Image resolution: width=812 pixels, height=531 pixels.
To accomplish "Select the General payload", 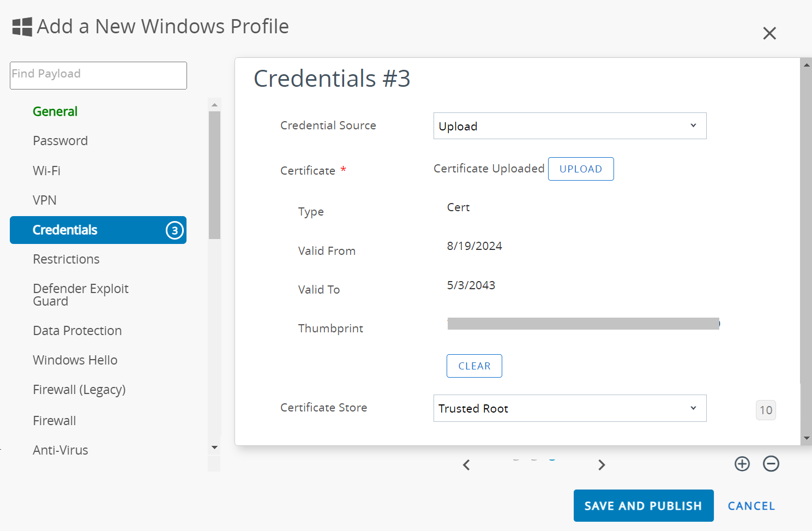I will click(x=55, y=111).
